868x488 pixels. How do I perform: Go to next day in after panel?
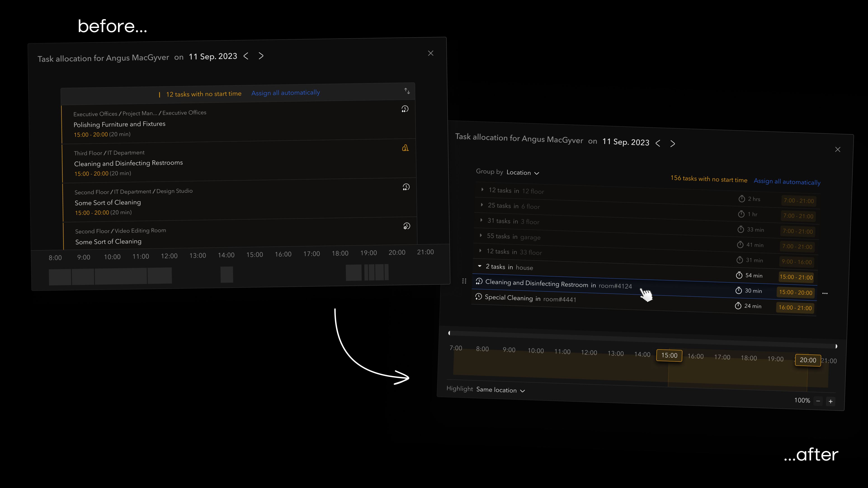[672, 144]
